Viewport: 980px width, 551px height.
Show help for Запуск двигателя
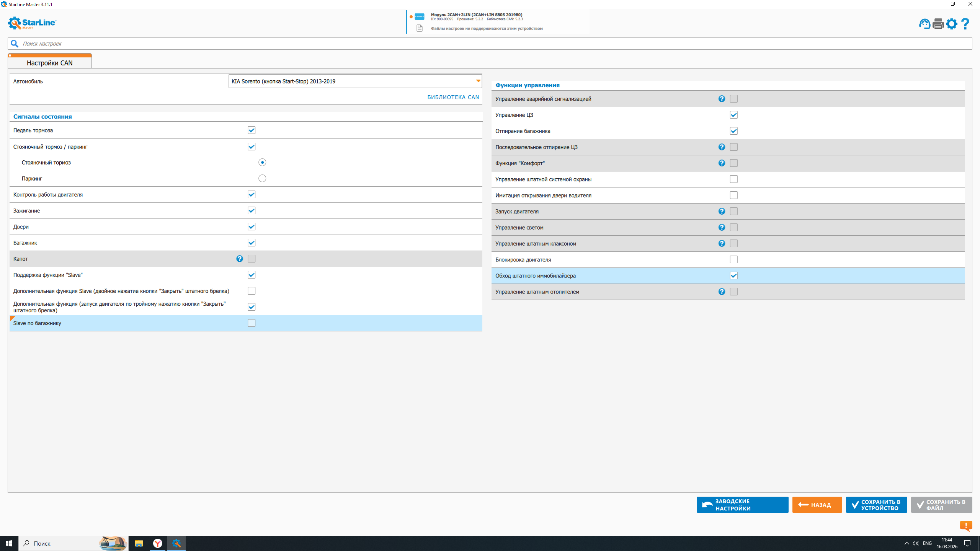[722, 212]
